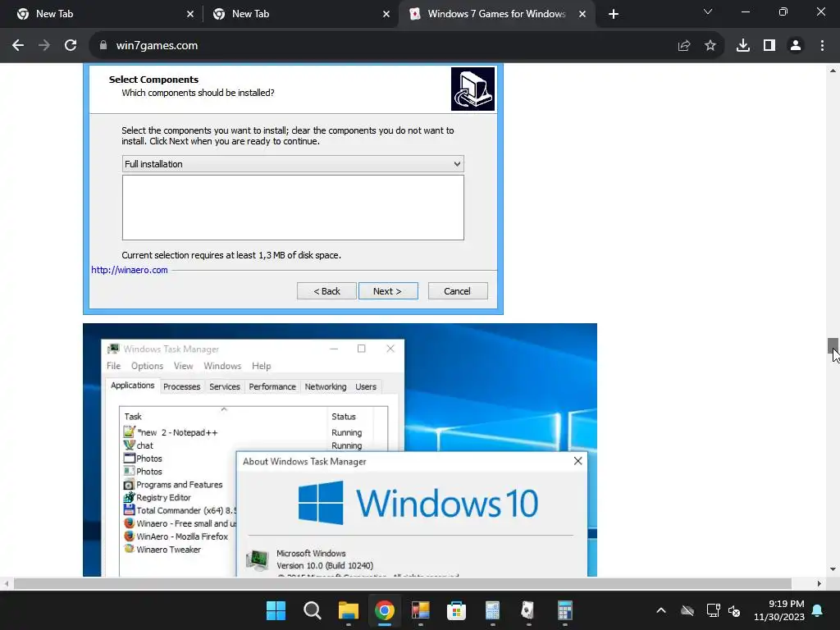Switch to the Networking tab
Screen dimensions: 840x630
[325, 387]
